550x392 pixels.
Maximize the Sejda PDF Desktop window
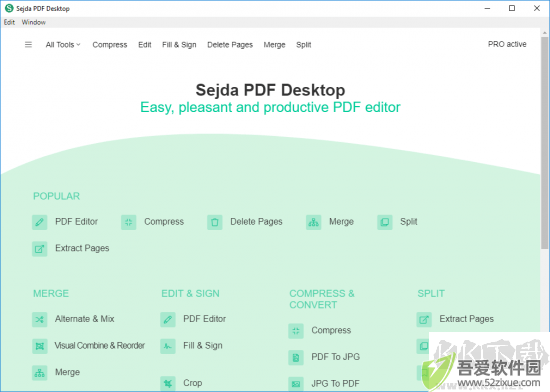pyautogui.click(x=512, y=8)
